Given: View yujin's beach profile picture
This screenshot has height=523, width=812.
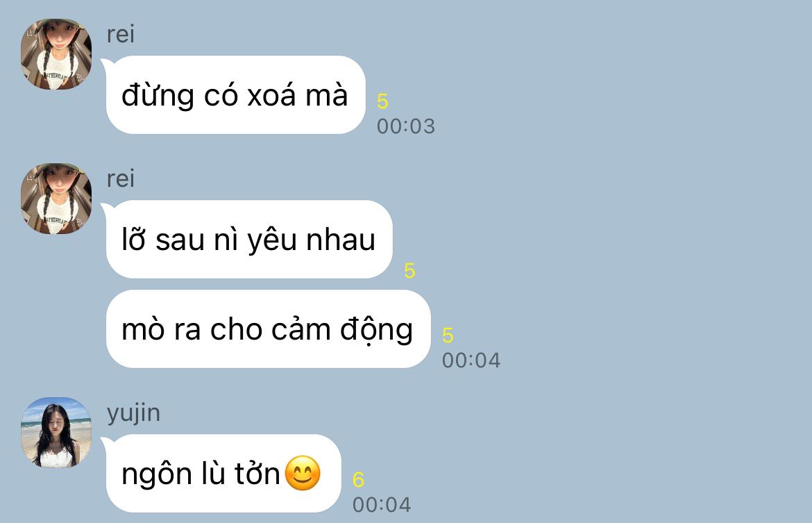Looking at the screenshot, I should pyautogui.click(x=56, y=432).
